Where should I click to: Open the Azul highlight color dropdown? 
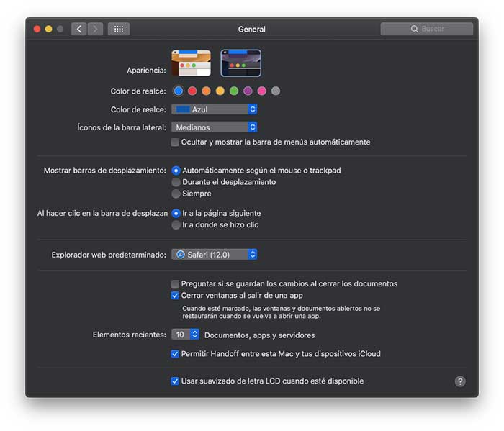214,109
